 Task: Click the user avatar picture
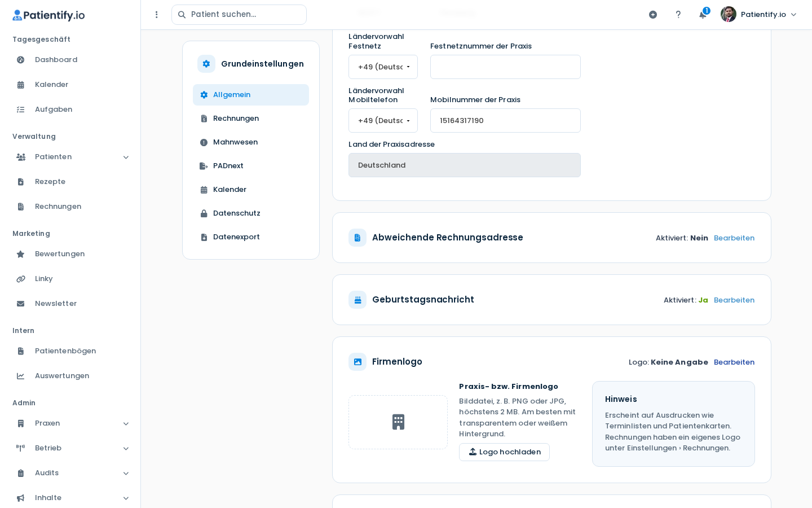(729, 14)
